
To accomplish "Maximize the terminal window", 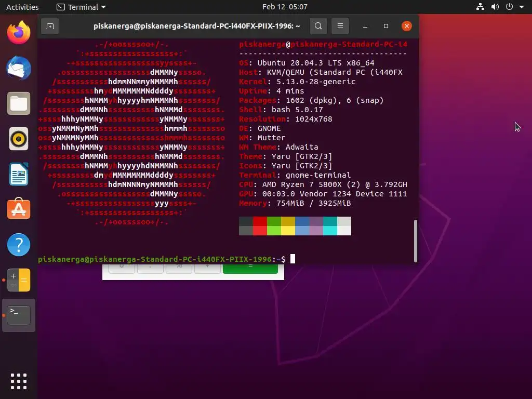I will 386,26.
